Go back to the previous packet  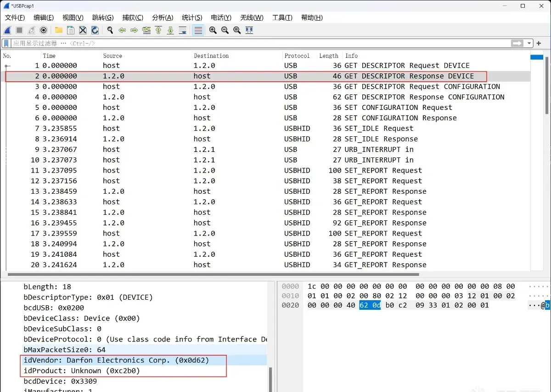pos(122,30)
